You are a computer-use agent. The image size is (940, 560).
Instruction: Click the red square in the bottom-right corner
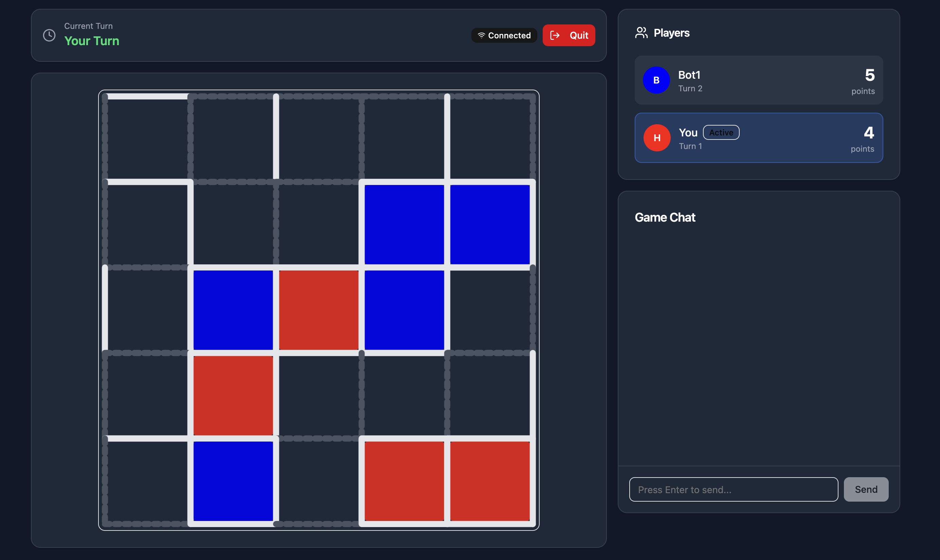(x=489, y=482)
